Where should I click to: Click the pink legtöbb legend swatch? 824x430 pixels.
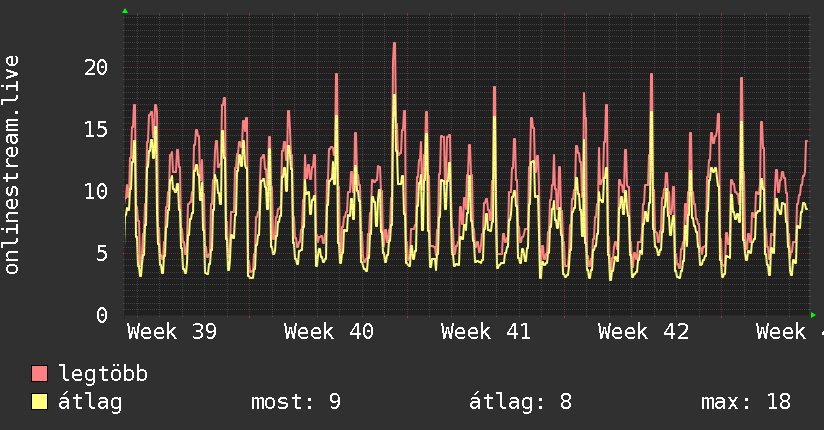[39, 373]
